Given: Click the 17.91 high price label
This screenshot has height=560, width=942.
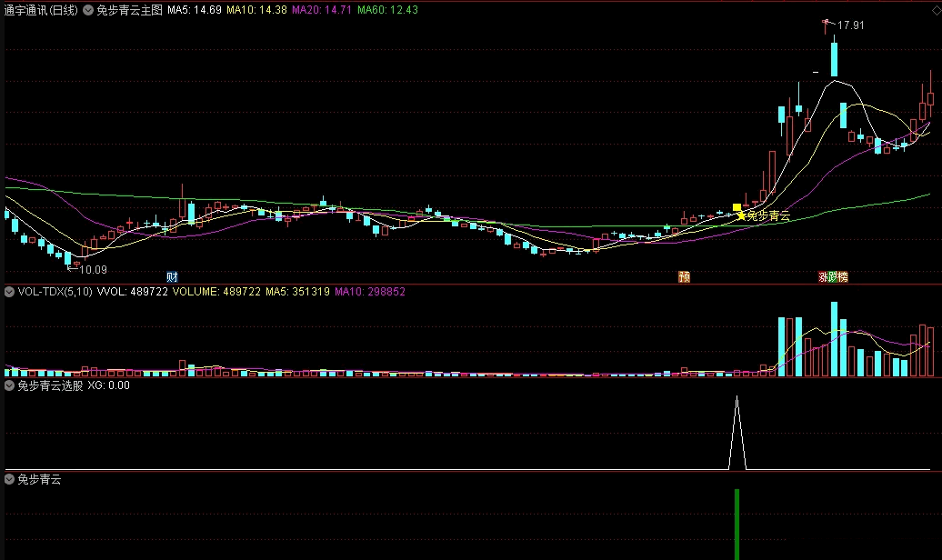Looking at the screenshot, I should pos(851,25).
